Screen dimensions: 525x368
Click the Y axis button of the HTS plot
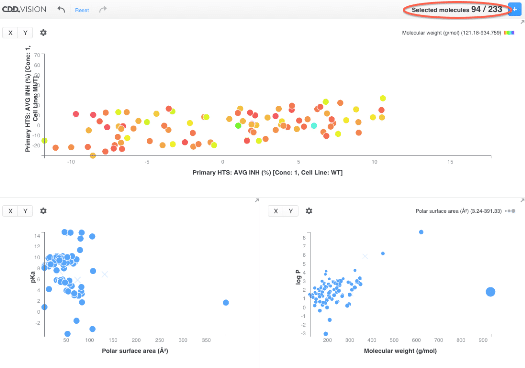pos(25,33)
